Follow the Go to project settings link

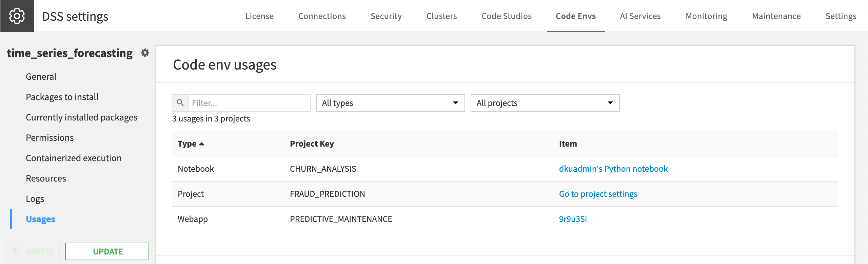(598, 194)
